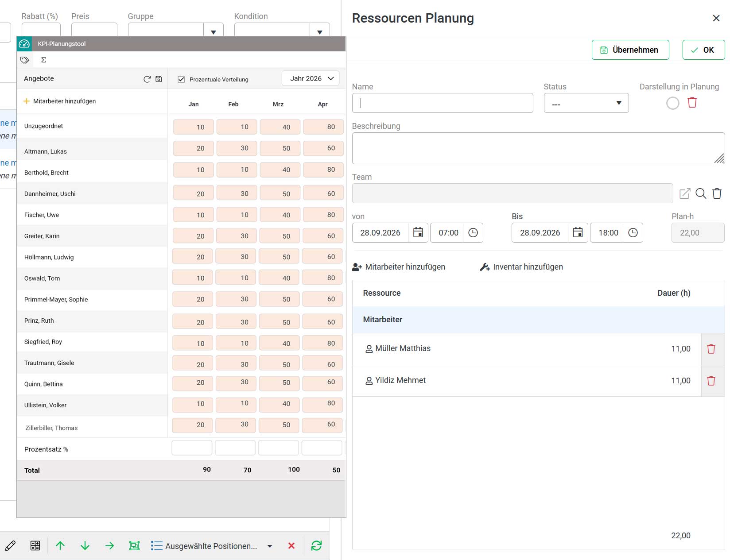Click the green refresh icon in bottom toolbar
The height and width of the screenshot is (560, 730).
[316, 546]
